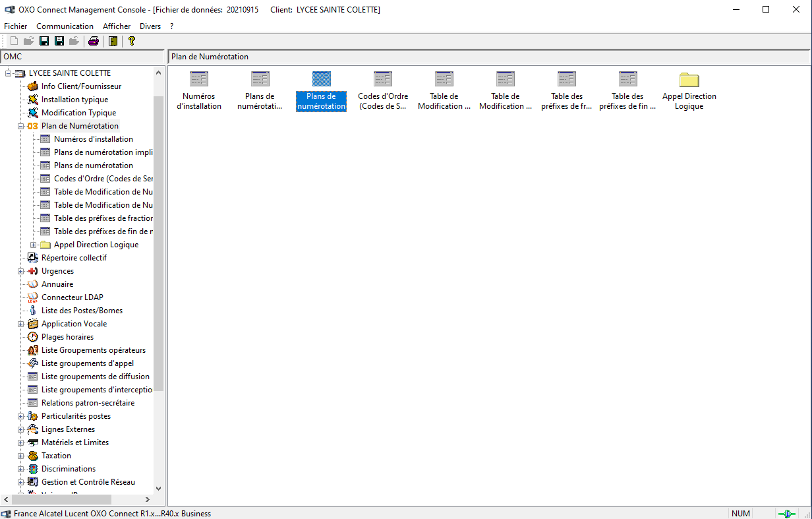812x519 pixels.
Task: Collapse the Plan de Numérotation tree node
Action: (x=21, y=126)
